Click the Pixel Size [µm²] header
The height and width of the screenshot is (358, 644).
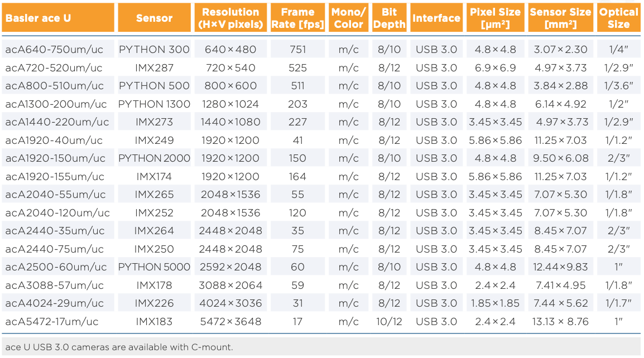click(x=496, y=18)
